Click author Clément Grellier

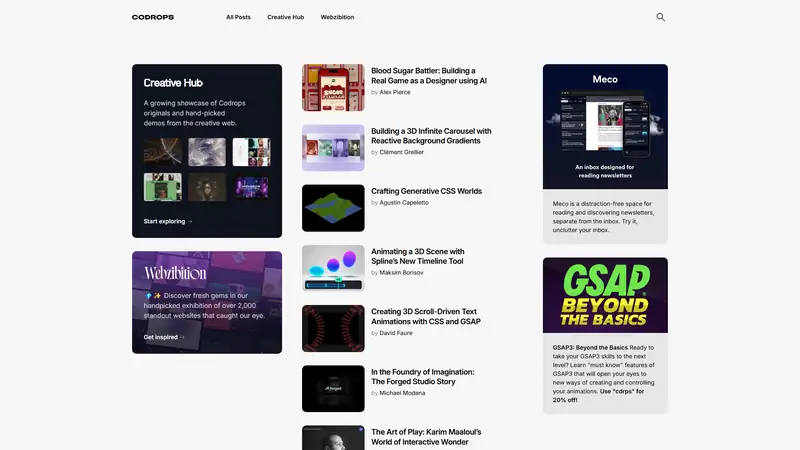pyautogui.click(x=402, y=152)
